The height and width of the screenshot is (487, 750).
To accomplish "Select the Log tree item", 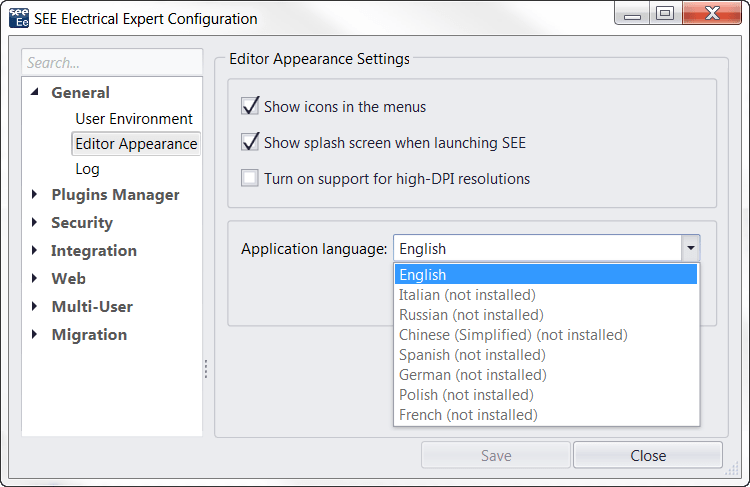I will [x=87, y=169].
